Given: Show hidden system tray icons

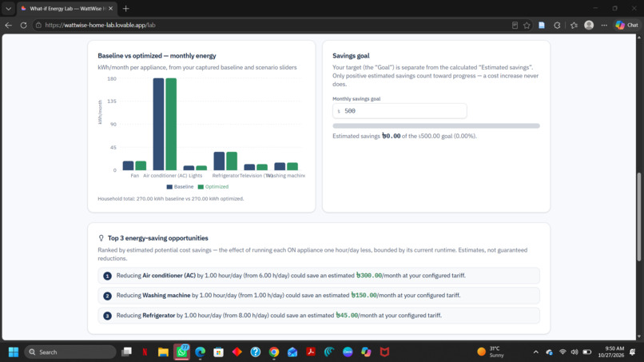Looking at the screenshot, I should click(x=535, y=352).
